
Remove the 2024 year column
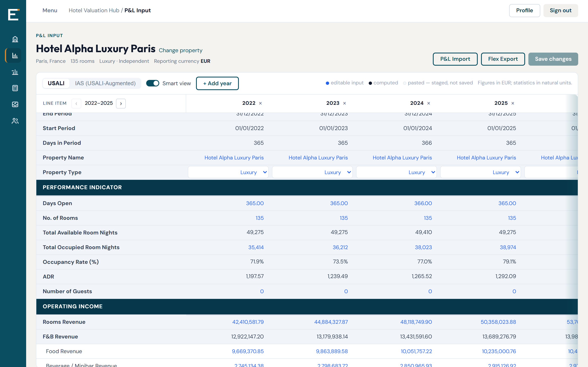click(x=429, y=103)
